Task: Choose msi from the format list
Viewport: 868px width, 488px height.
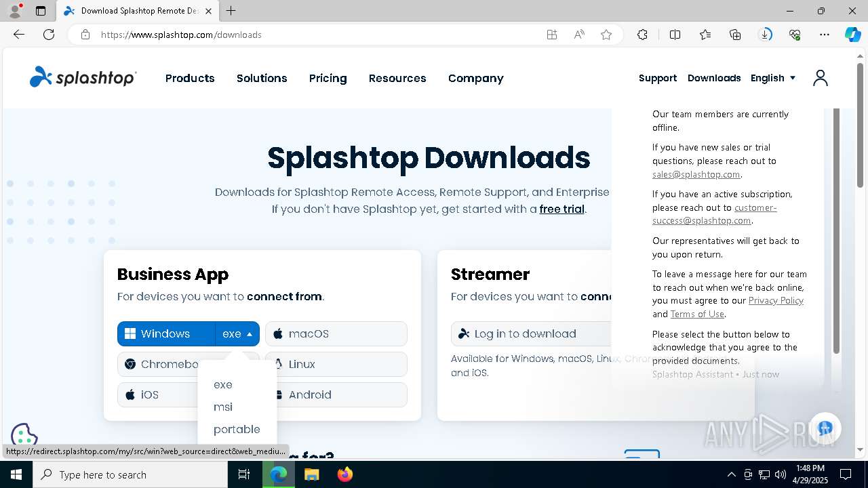Action: tap(223, 407)
